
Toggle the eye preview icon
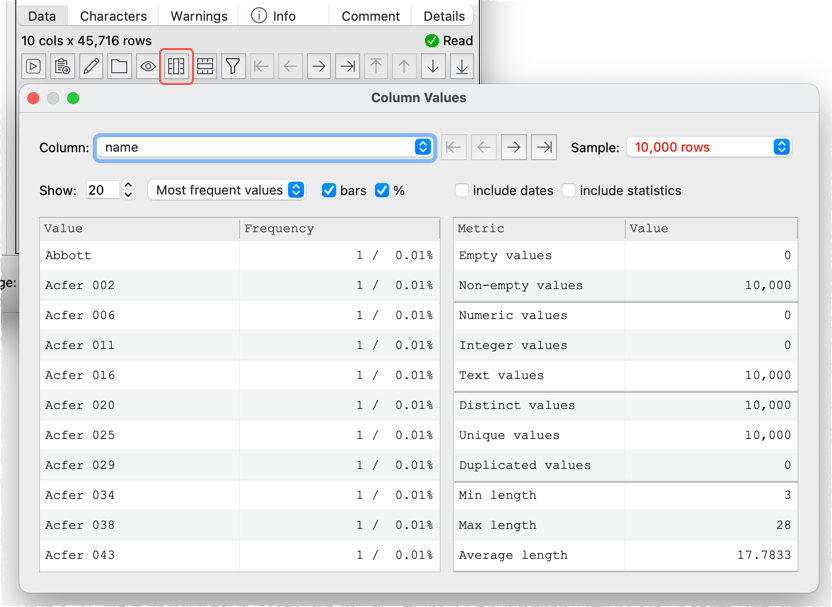tap(148, 67)
